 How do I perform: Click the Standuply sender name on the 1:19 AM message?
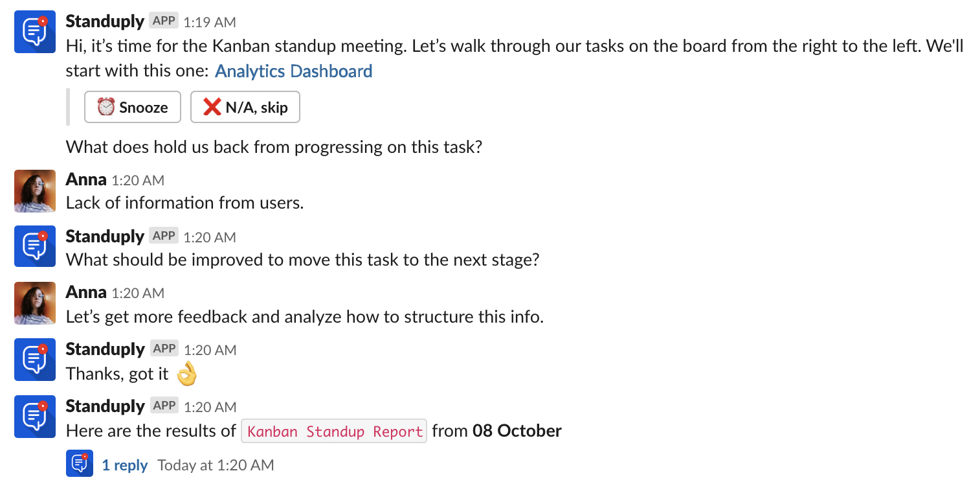coord(105,21)
